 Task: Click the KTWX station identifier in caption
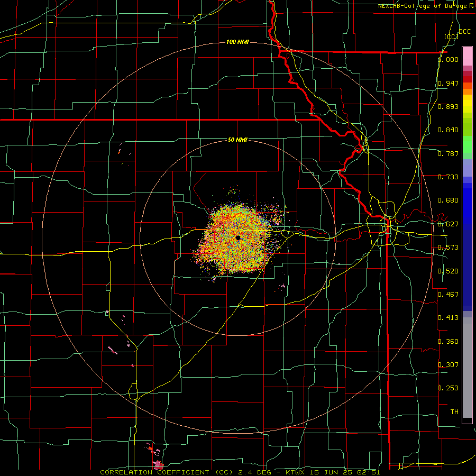[295, 472]
